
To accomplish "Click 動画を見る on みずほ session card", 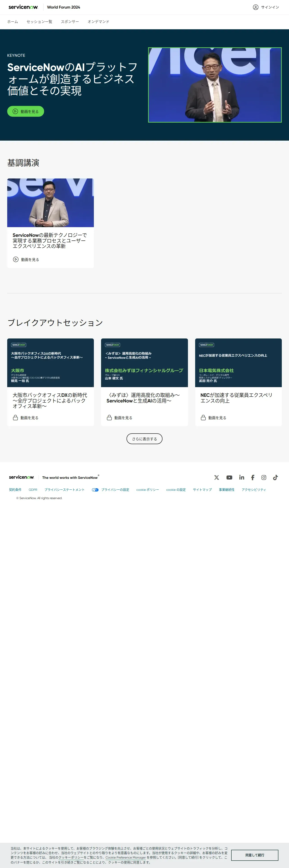I will [x=123, y=418].
